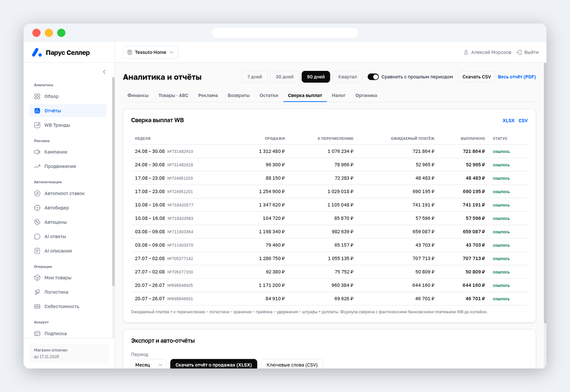Click the Мои товары box icon
This screenshot has width=570, height=392.
(x=37, y=278)
